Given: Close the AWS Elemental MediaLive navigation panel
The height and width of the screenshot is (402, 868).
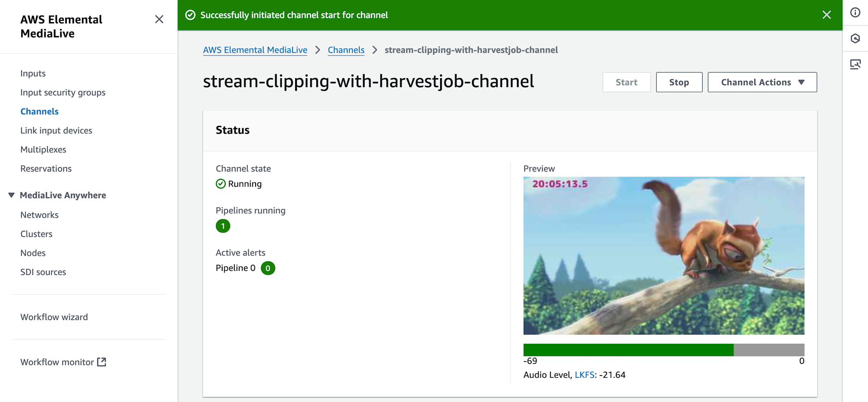Looking at the screenshot, I should [159, 19].
